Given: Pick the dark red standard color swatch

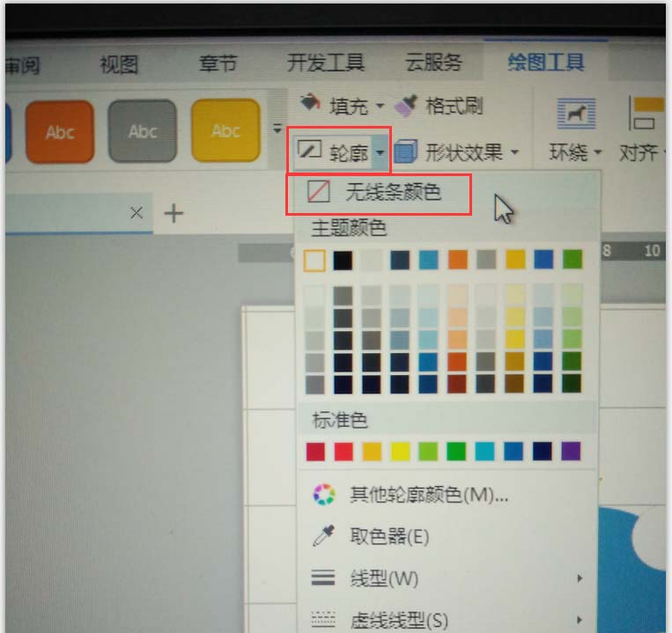Looking at the screenshot, I should point(315,452).
